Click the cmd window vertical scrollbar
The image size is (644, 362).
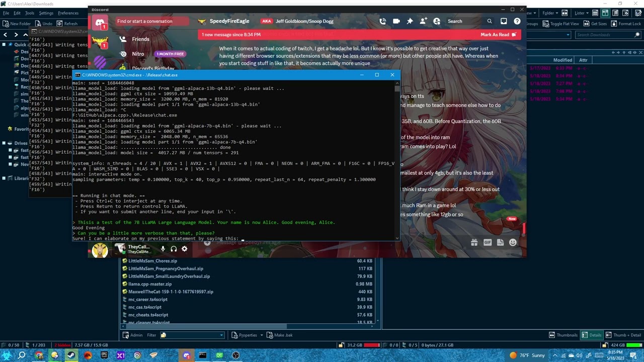pos(397,161)
